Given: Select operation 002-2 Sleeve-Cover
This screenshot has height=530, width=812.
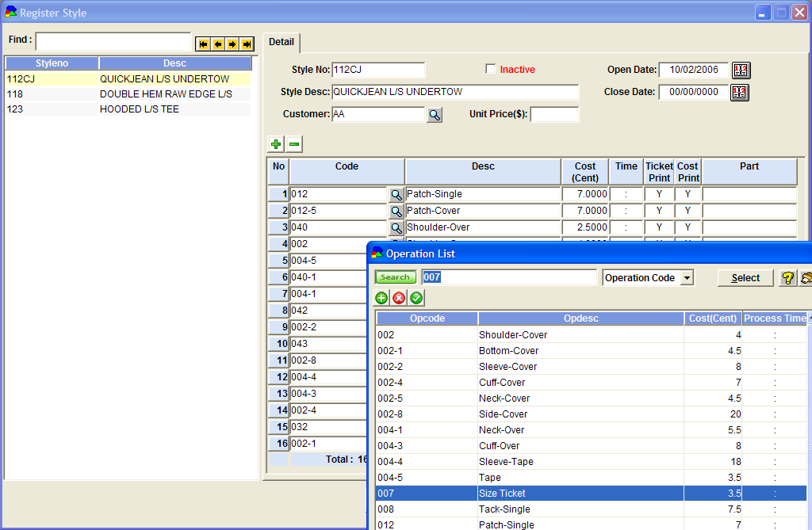Looking at the screenshot, I should [x=591, y=367].
